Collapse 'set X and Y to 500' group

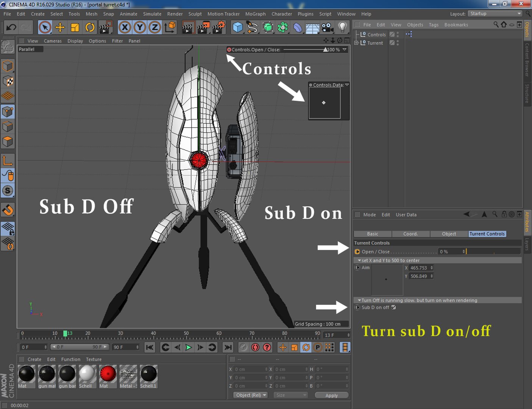(x=359, y=261)
